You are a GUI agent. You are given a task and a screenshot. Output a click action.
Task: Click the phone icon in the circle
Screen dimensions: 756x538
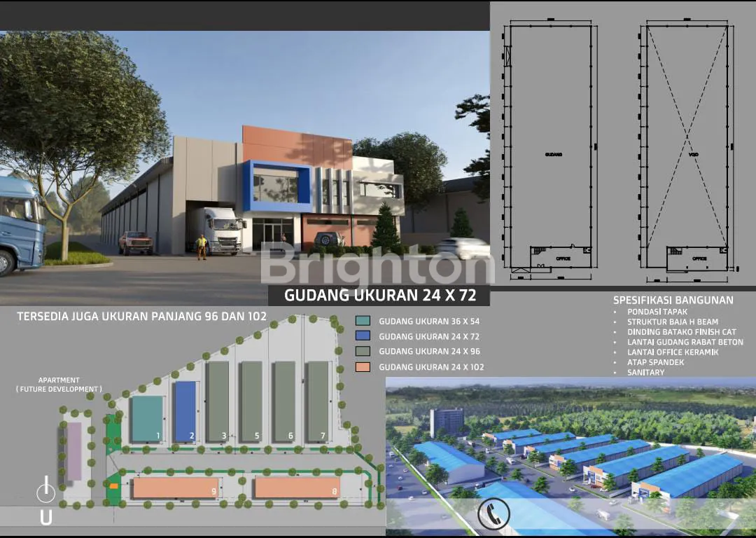coord(493,515)
